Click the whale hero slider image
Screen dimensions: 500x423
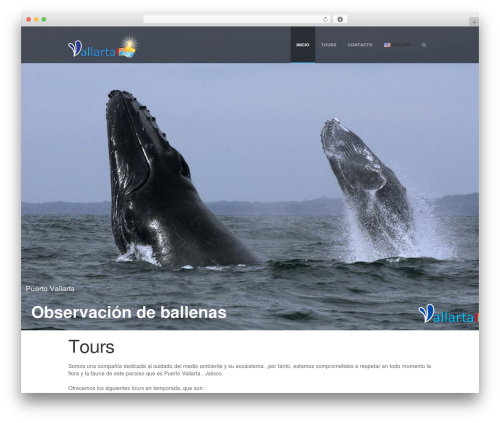click(x=250, y=196)
